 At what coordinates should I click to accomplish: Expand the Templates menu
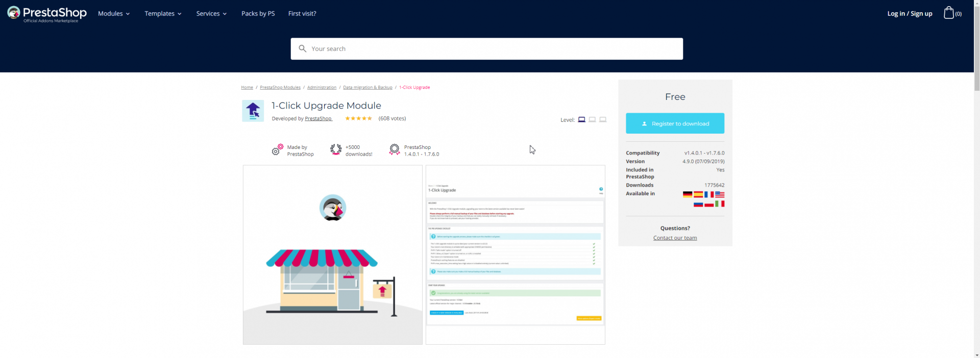pyautogui.click(x=163, y=14)
